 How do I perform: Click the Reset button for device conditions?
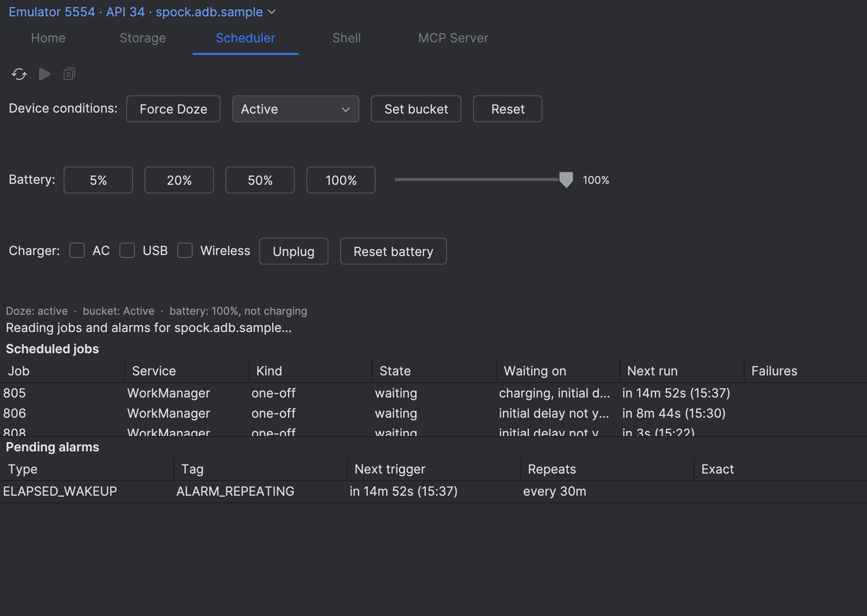(508, 109)
